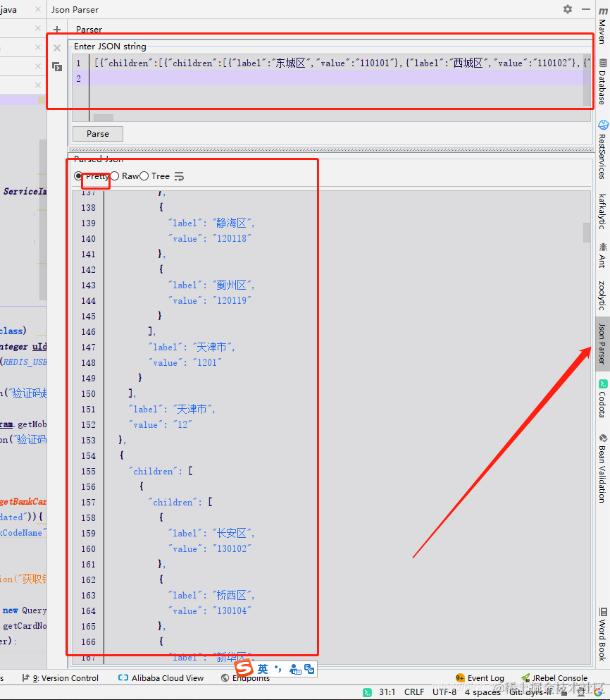Select the Raw output radio button

click(x=115, y=176)
